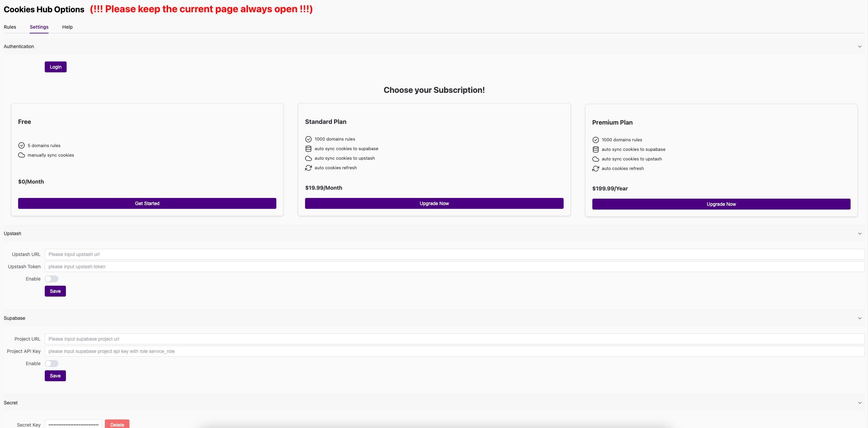868x428 pixels.
Task: Toggle the Supabase Enable switch
Action: (52, 363)
